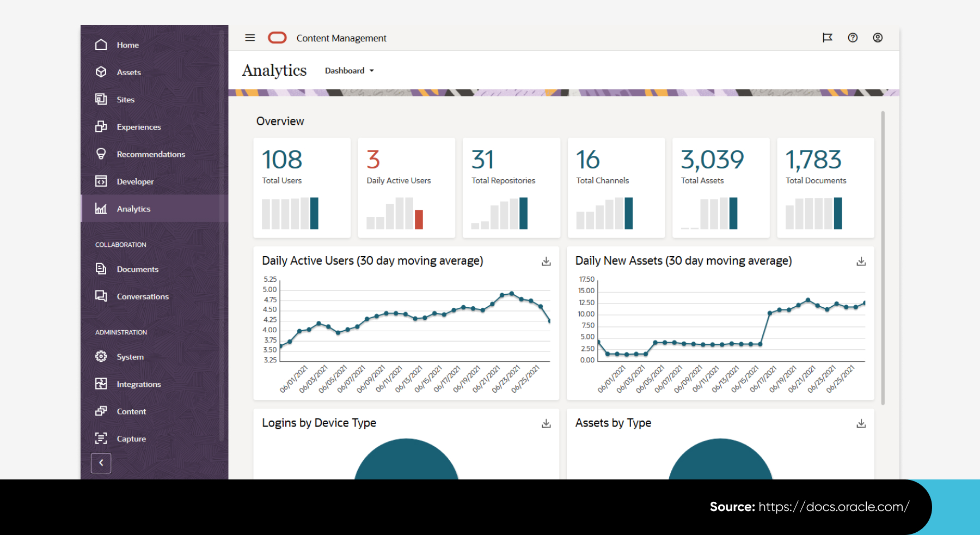Collapse the navigation sidebar
The width and height of the screenshot is (980, 535).
[101, 463]
